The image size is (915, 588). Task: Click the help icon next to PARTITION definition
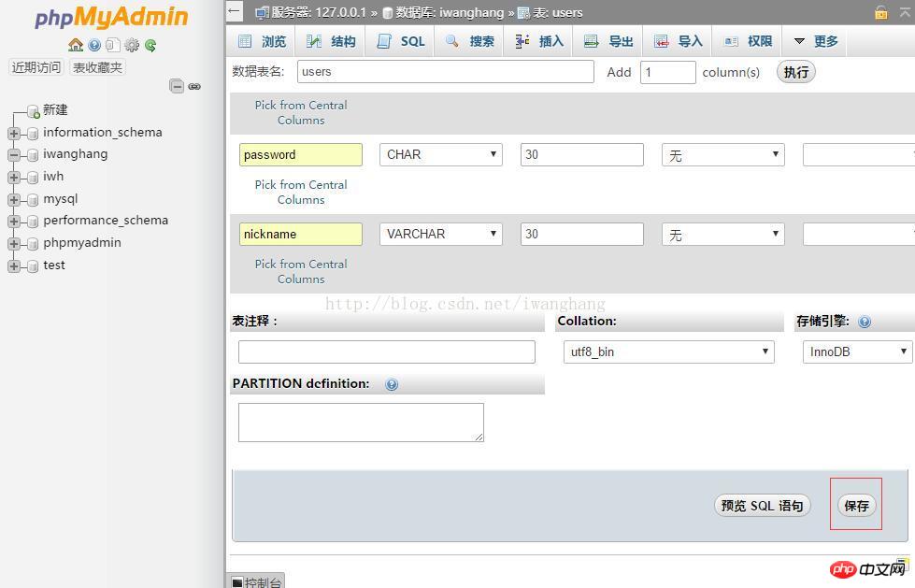(x=392, y=384)
